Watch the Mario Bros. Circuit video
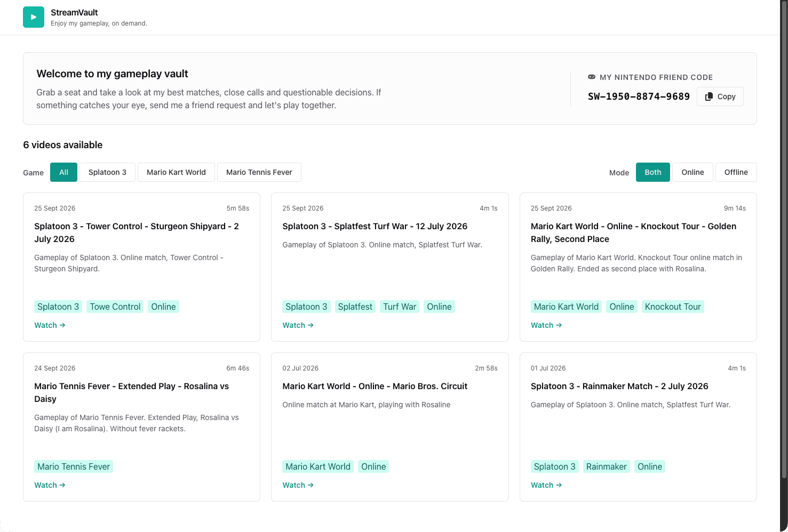 coord(298,485)
